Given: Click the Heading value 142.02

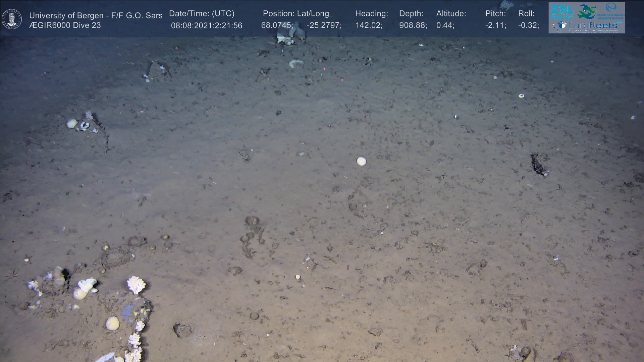Looking at the screenshot, I should click(369, 25).
